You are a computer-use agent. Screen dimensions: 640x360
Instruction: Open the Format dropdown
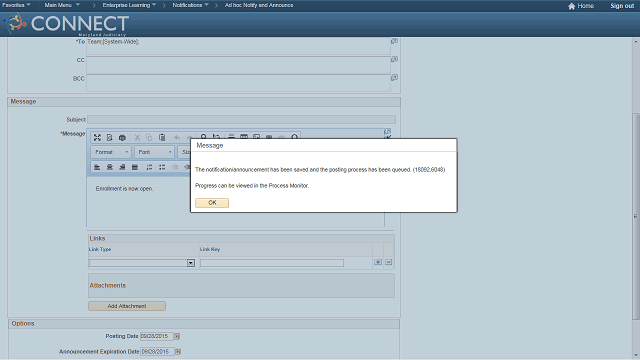[111, 152]
